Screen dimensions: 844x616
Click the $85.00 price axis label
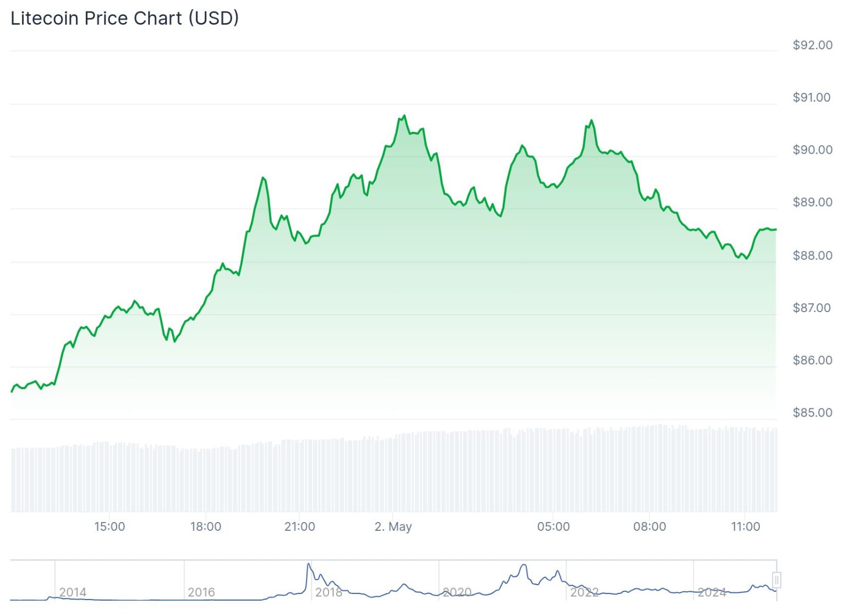click(812, 413)
